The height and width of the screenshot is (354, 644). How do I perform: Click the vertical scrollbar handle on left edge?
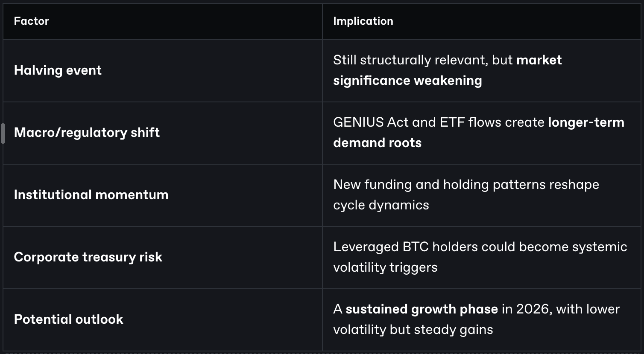pyautogui.click(x=3, y=133)
